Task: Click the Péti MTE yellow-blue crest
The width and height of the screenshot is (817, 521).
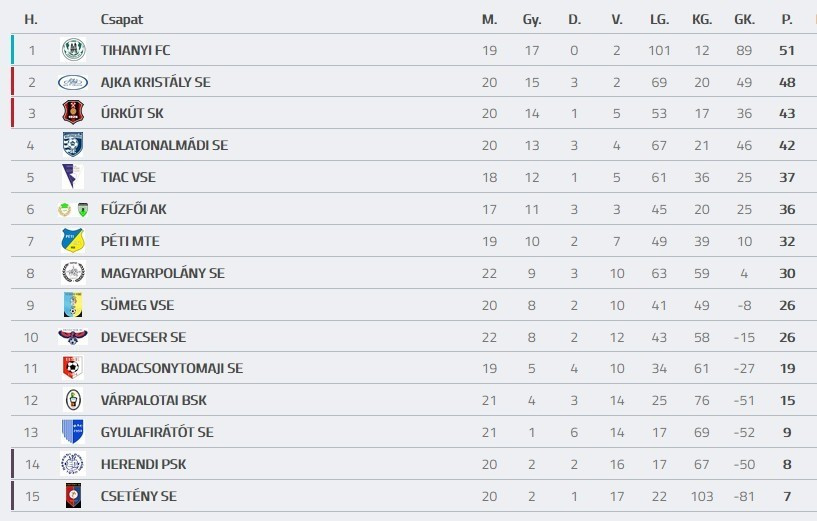Action: coord(73,241)
